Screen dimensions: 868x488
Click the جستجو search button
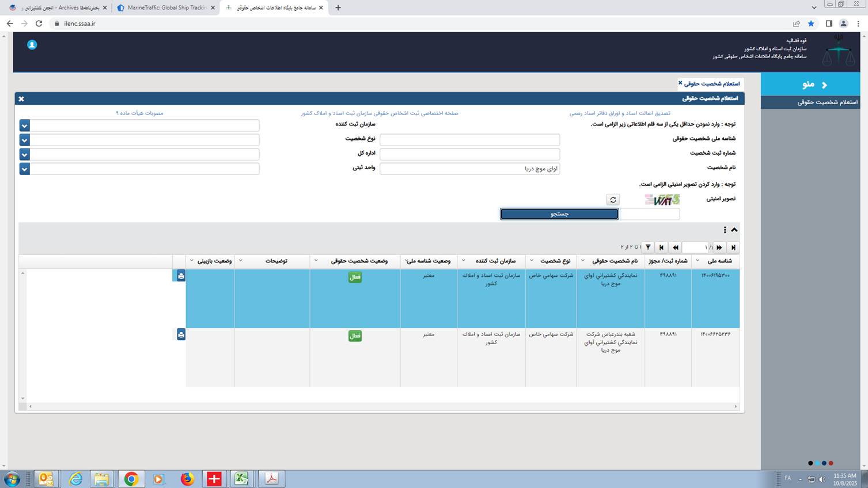point(559,214)
